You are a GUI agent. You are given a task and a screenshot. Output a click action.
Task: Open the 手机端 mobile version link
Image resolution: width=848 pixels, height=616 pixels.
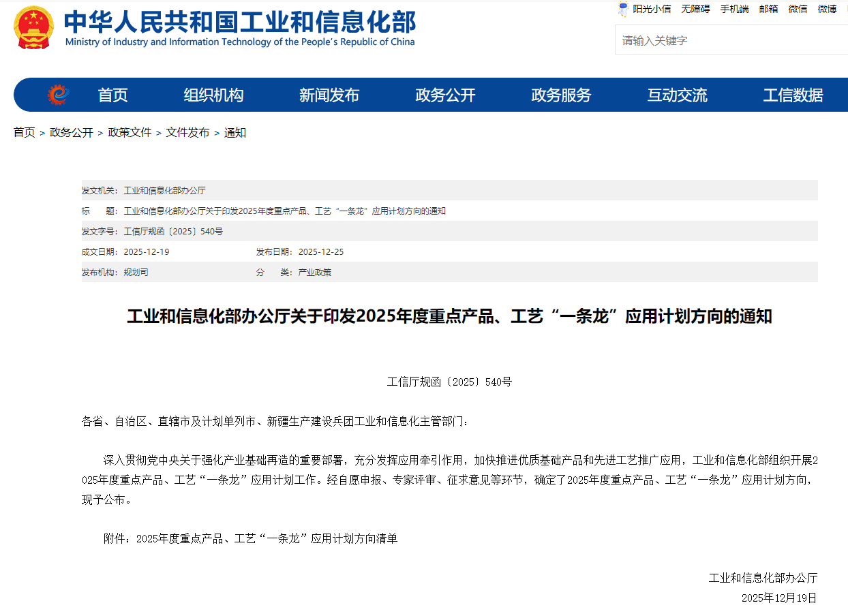tap(734, 9)
